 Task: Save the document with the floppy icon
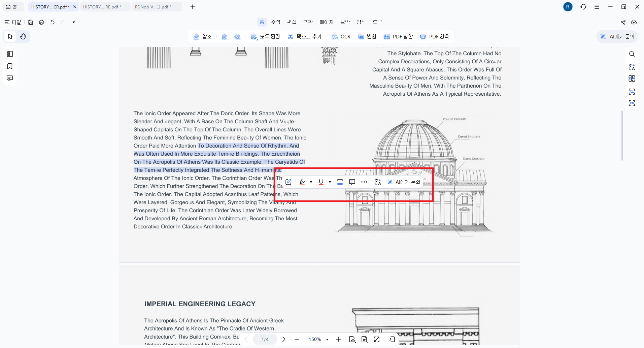point(31,22)
